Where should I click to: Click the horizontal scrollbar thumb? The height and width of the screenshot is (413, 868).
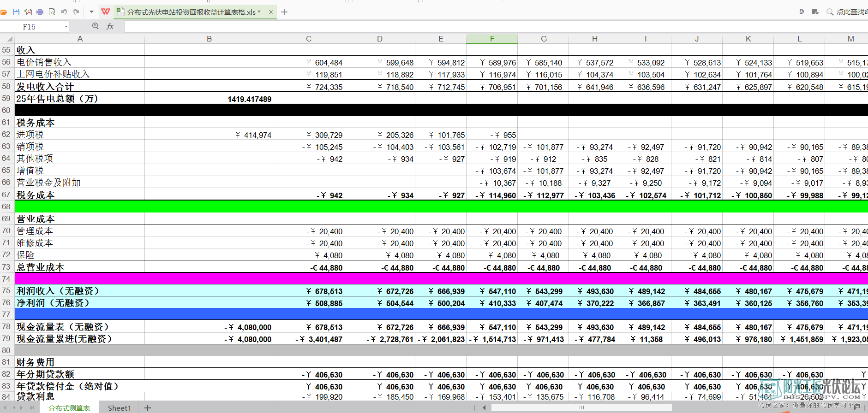tap(581, 407)
